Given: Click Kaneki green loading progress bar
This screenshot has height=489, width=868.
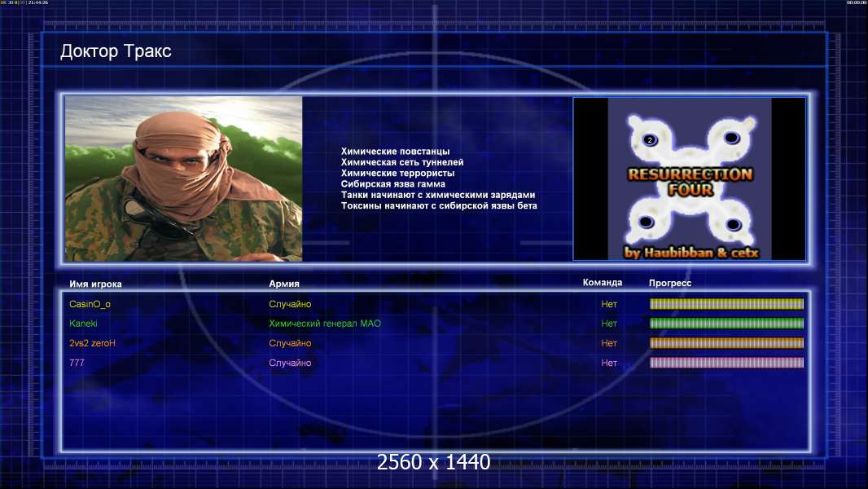Looking at the screenshot, I should click(x=726, y=324).
